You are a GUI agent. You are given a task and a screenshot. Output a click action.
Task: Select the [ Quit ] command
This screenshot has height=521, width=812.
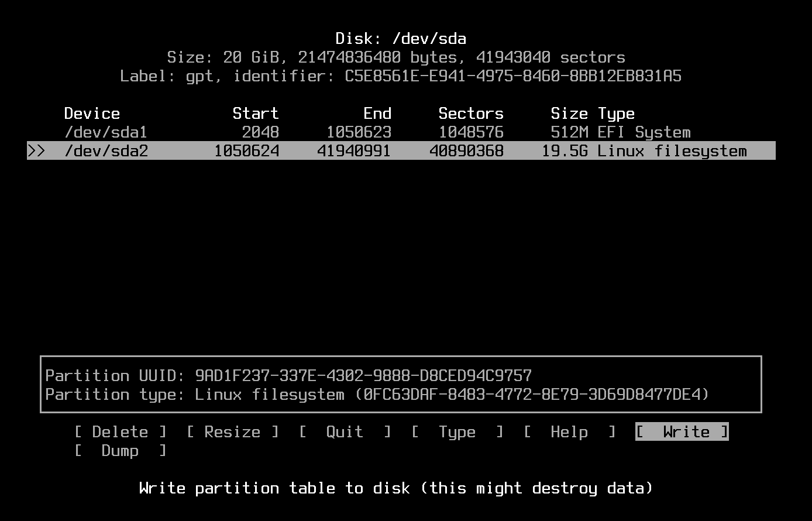pos(344,431)
